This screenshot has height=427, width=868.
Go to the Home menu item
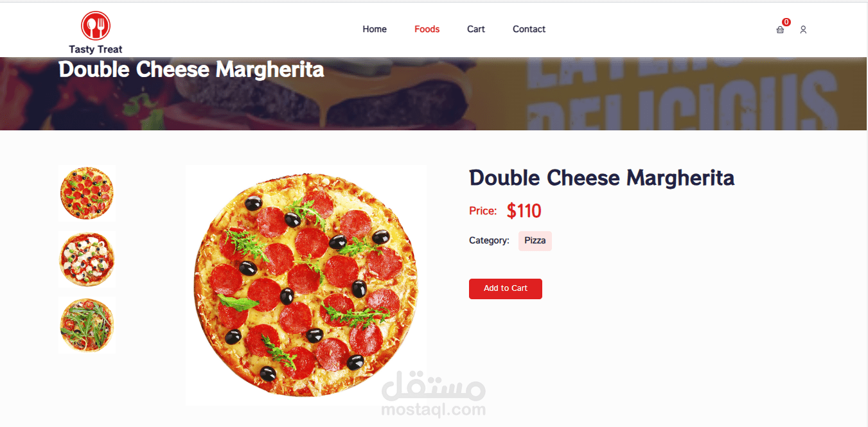click(x=375, y=29)
